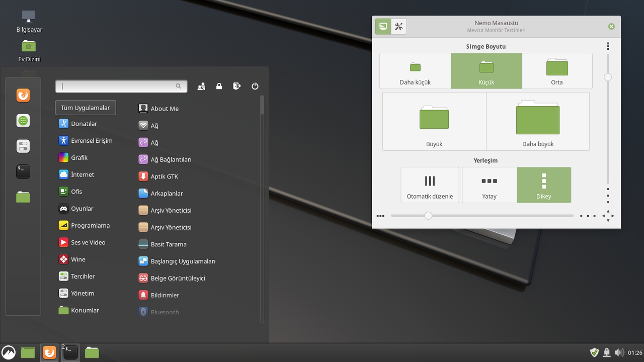Click the horizontal grid spacing slider
Screen dimensions: 644x362
[482, 216]
